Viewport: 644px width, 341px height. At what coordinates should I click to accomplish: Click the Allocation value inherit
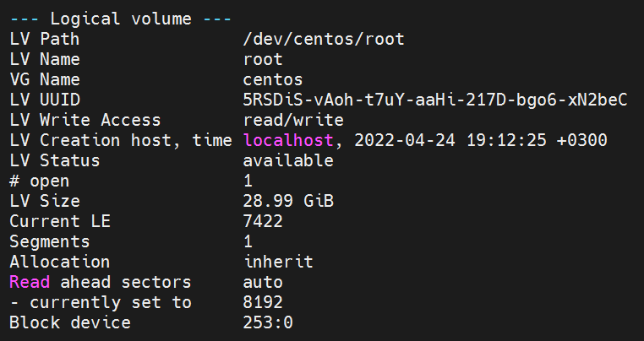278,262
